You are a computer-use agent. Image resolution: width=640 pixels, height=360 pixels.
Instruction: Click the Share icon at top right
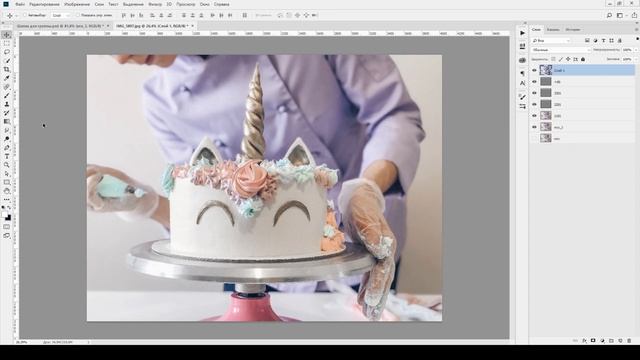click(634, 15)
